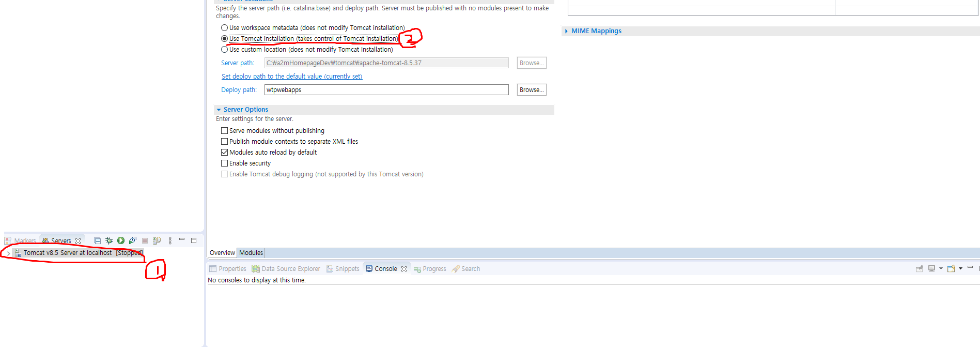Image resolution: width=980 pixels, height=347 pixels.
Task: Minimize the Servers view panel
Action: tap(182, 239)
